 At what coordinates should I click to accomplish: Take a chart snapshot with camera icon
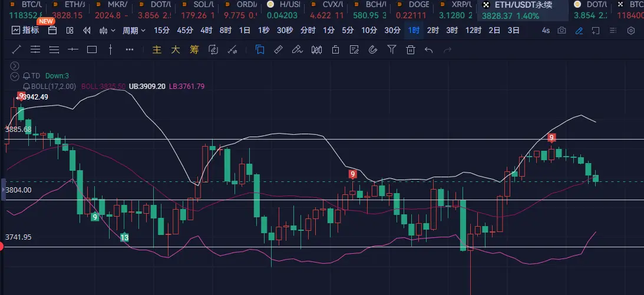tap(562, 31)
